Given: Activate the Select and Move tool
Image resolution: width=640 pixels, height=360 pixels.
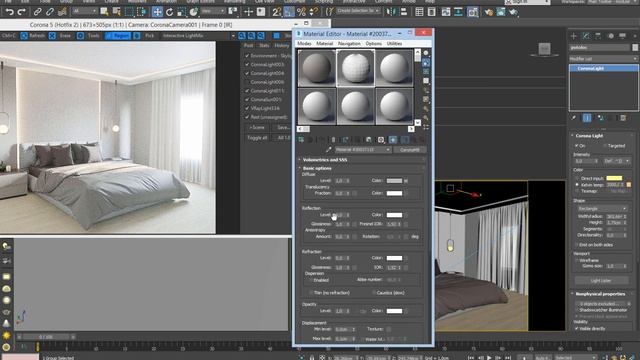Looking at the screenshot, I should [157, 12].
